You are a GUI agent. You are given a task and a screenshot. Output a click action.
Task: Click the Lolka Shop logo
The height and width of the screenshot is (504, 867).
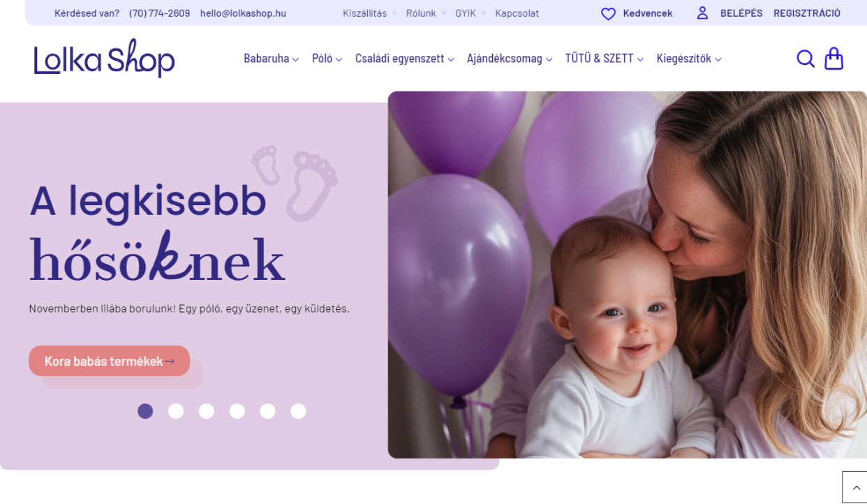click(x=104, y=59)
